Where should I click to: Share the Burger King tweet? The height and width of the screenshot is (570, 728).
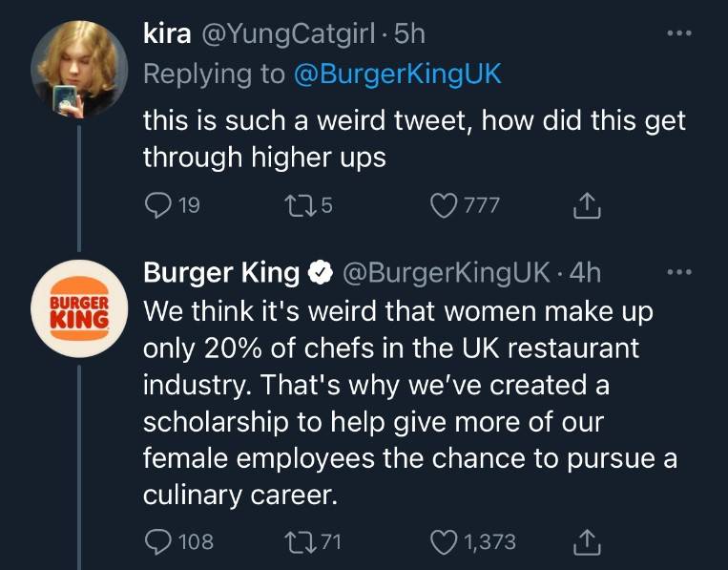coord(587,541)
